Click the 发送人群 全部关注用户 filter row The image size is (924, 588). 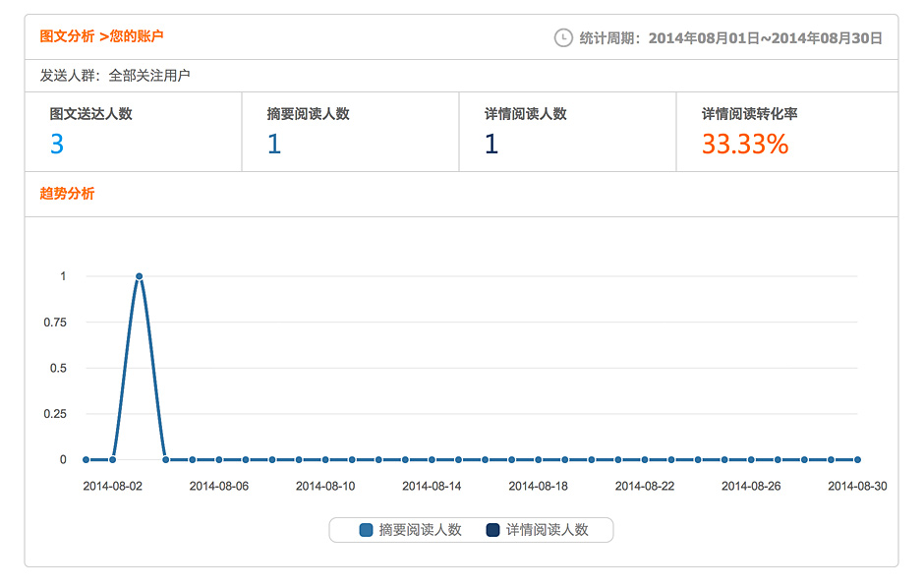(x=461, y=76)
